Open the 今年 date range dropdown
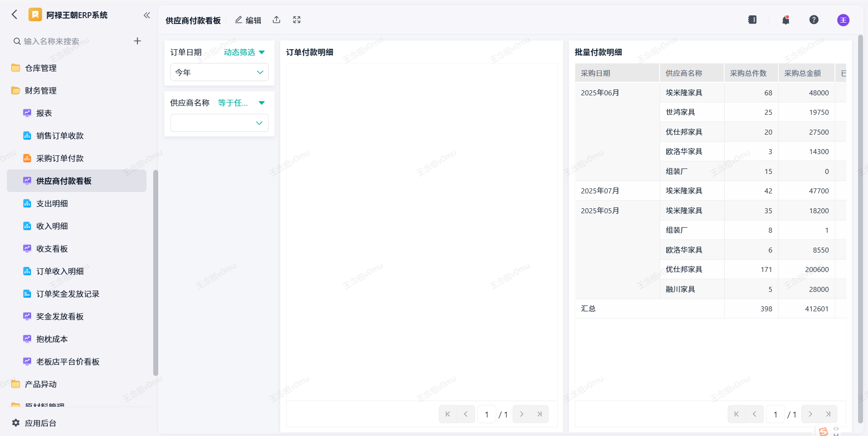Image resolution: width=868 pixels, height=436 pixels. (x=219, y=72)
